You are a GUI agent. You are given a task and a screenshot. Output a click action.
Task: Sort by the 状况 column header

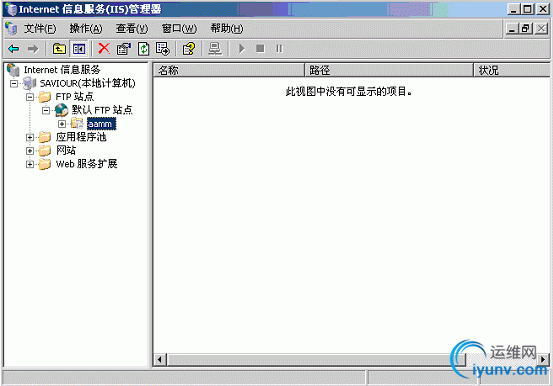pos(511,70)
